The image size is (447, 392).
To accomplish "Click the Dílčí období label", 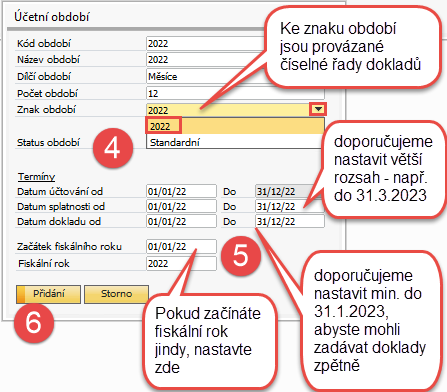I will [44, 76].
